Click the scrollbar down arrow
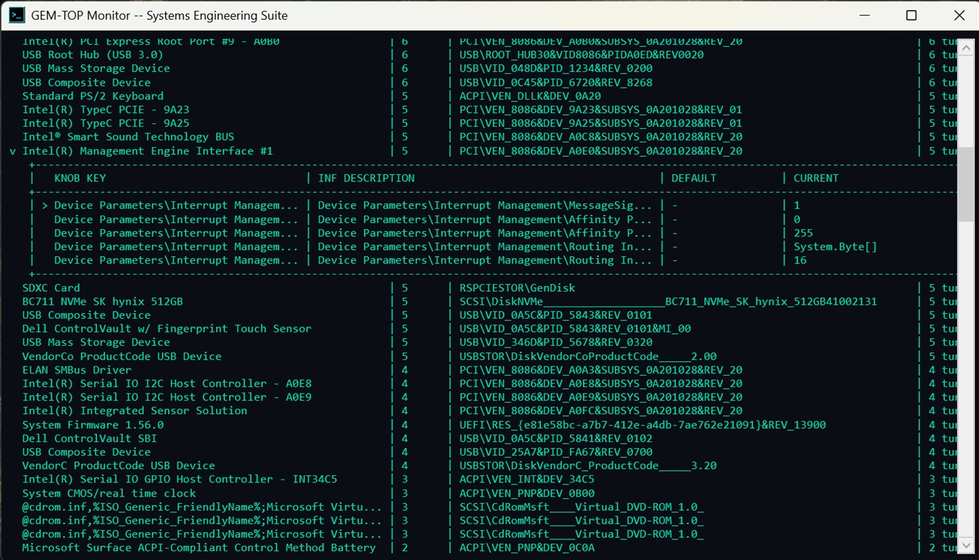This screenshot has width=979, height=560. (x=965, y=546)
